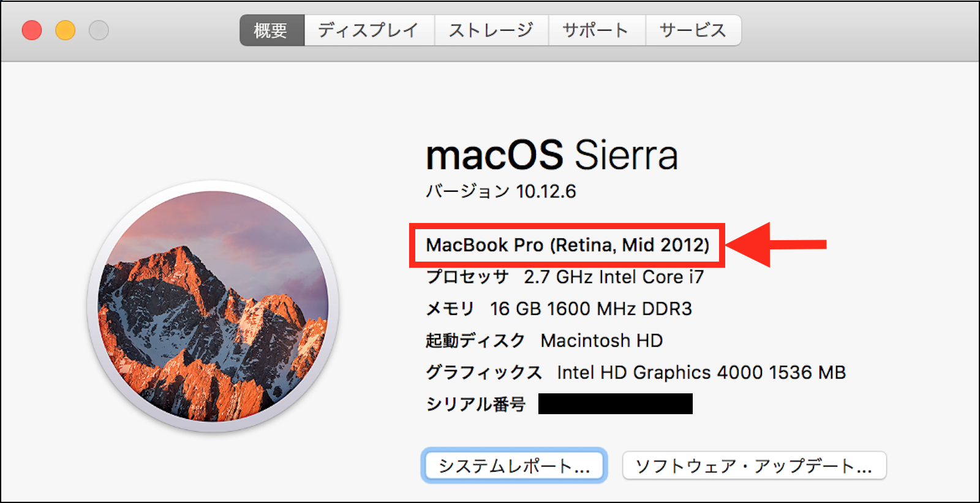The image size is (980, 503).
Task: Go to the サポート tab
Action: tap(595, 30)
